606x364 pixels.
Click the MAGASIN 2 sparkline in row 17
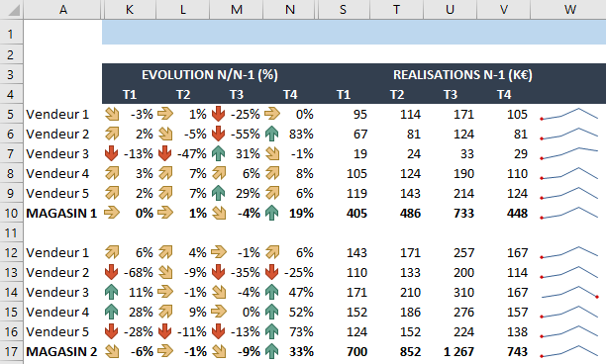click(569, 351)
